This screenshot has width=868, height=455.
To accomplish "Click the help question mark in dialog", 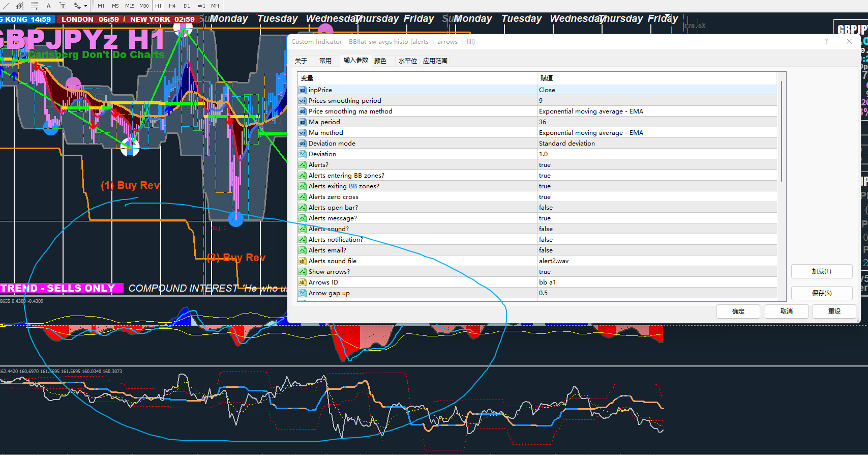I will click(826, 42).
